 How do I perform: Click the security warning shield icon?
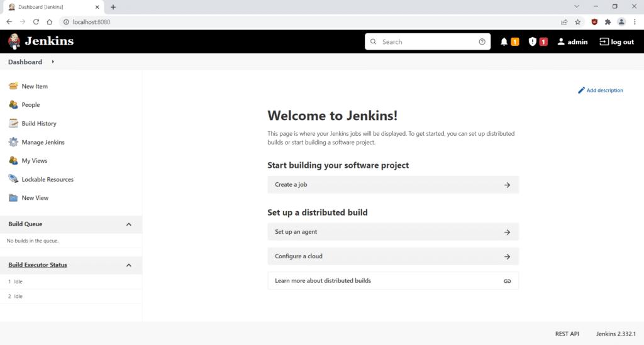coord(532,41)
